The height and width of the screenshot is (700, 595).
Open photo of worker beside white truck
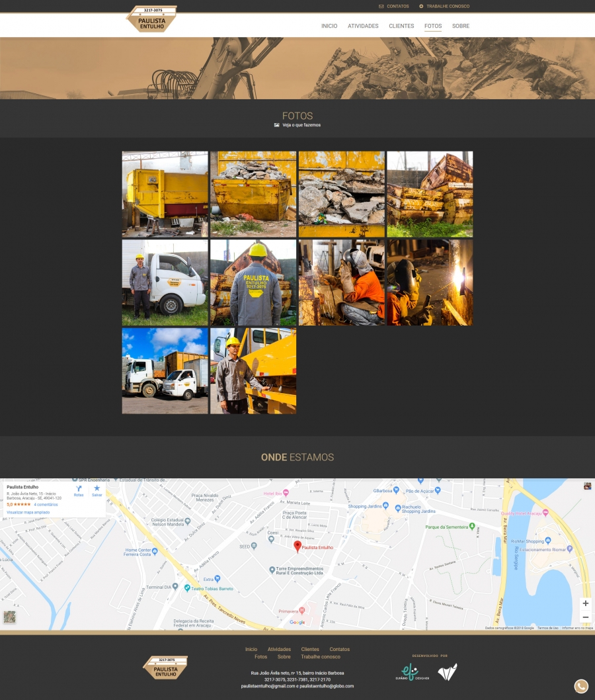(x=165, y=283)
